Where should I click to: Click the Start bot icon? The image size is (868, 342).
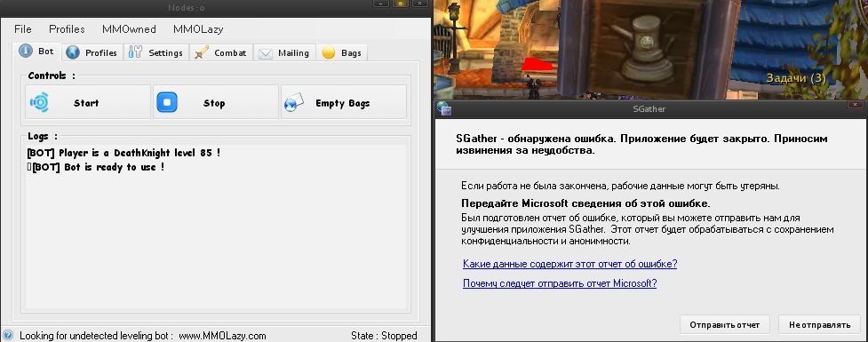click(39, 102)
